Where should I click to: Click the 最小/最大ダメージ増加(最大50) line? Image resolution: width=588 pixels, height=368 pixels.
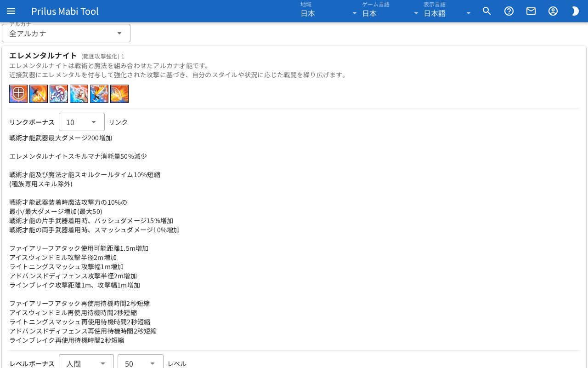[x=56, y=212]
